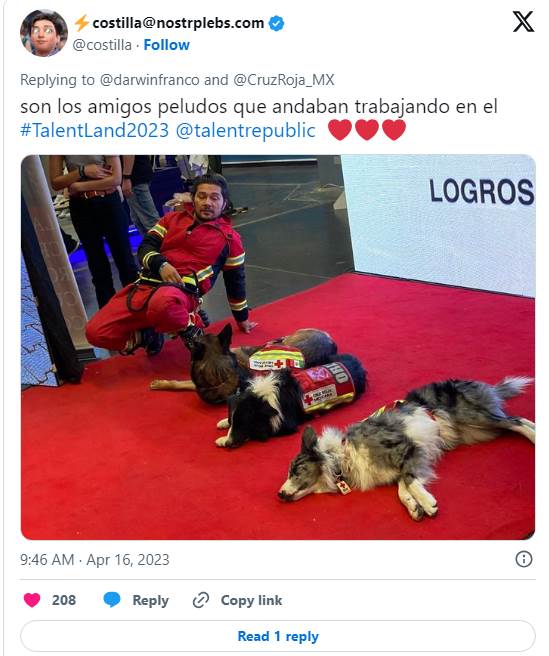Open the @darwinfranco profile link
This screenshot has height=656, width=549.
[x=149, y=79]
